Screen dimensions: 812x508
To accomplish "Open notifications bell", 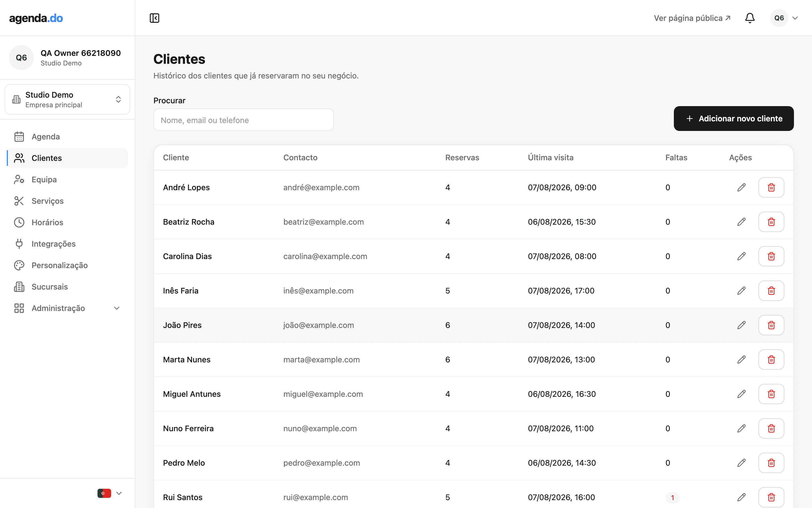I will [750, 18].
